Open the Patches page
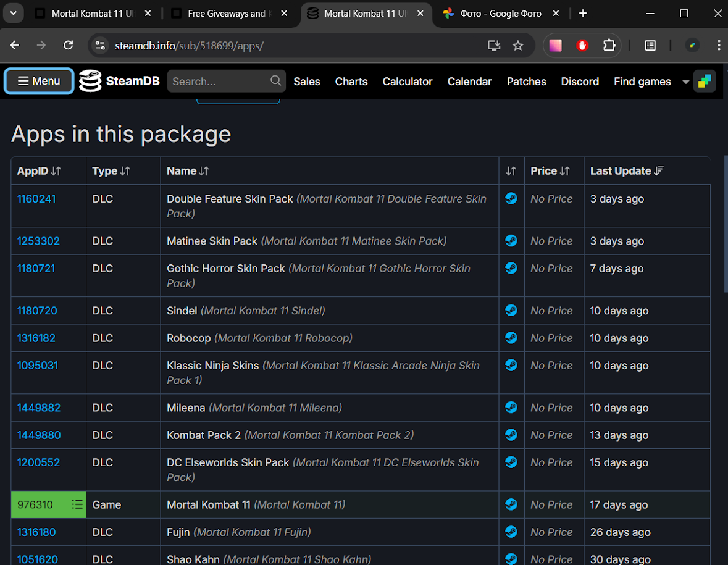 (x=526, y=82)
